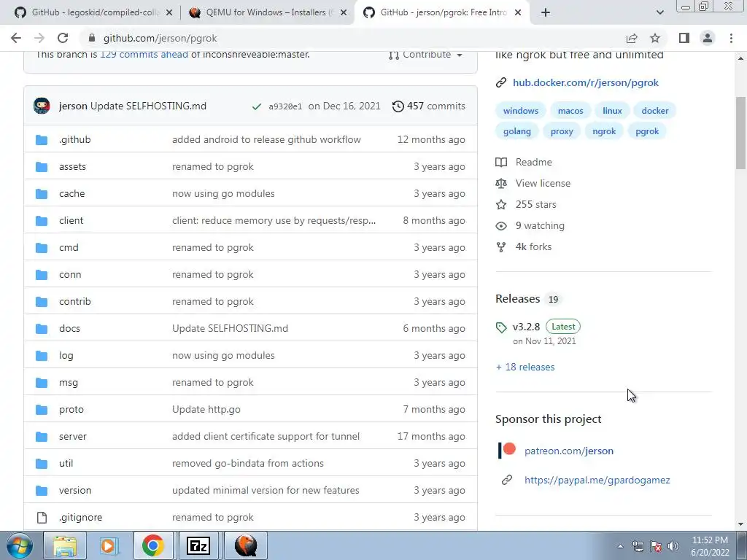This screenshot has height=560, width=747.
Task: Open the contrib folder
Action: [x=75, y=301]
